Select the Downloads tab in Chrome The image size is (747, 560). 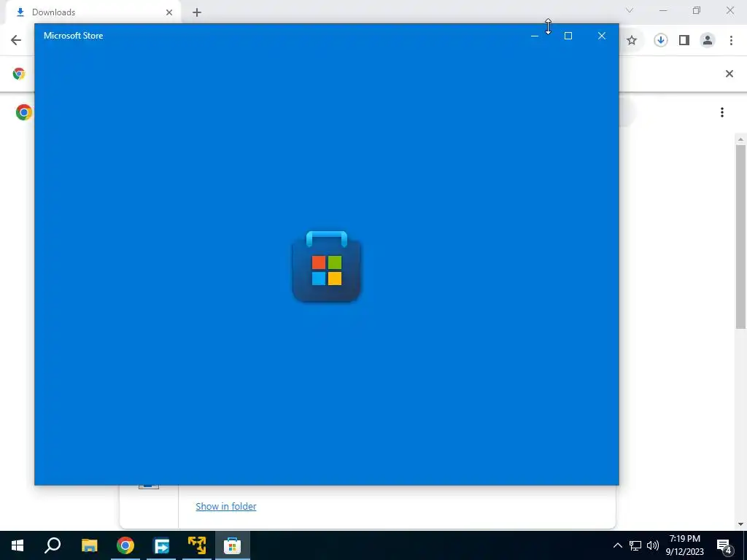[x=94, y=12]
